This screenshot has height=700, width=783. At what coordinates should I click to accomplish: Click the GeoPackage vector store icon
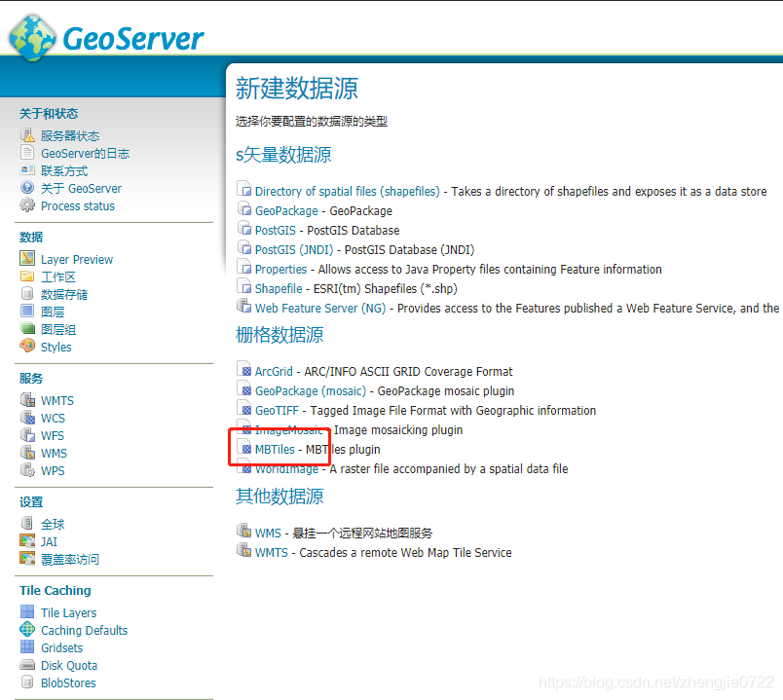point(243,209)
